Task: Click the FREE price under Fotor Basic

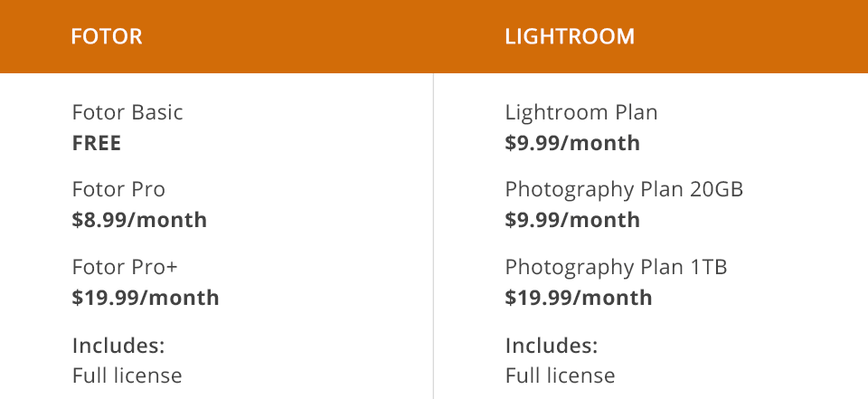Action: pos(97,143)
